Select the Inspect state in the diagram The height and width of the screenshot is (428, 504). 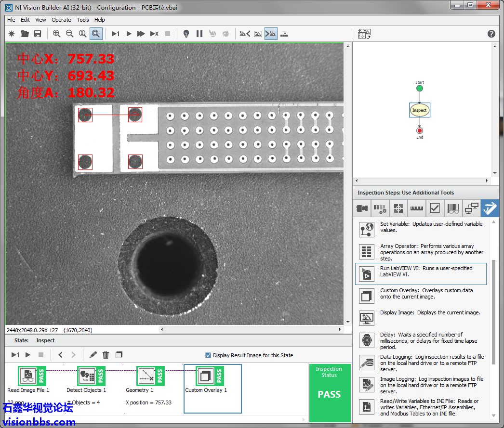pyautogui.click(x=419, y=110)
